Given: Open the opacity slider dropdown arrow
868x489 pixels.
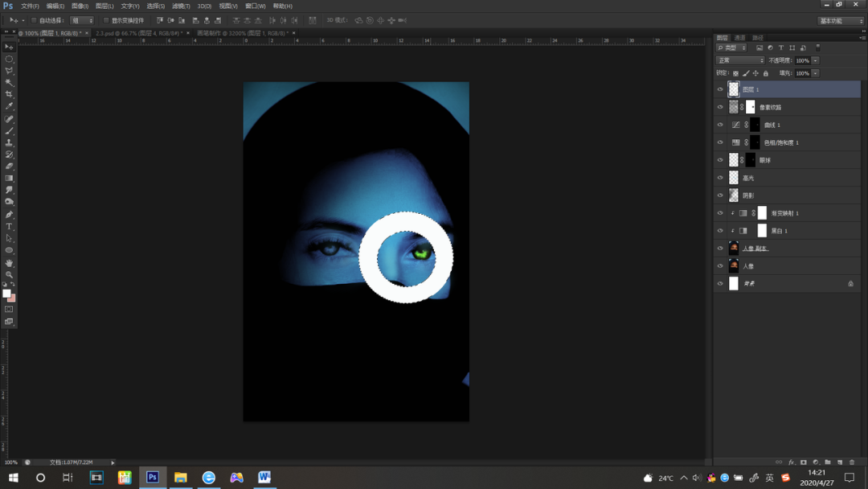Looking at the screenshot, I should point(816,60).
